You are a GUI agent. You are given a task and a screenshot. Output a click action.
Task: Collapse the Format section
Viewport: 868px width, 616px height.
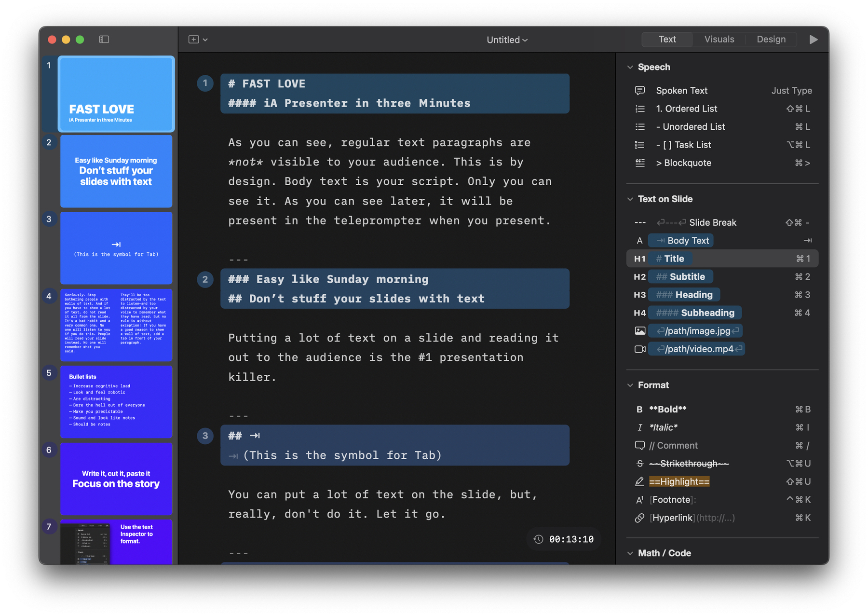[630, 385]
